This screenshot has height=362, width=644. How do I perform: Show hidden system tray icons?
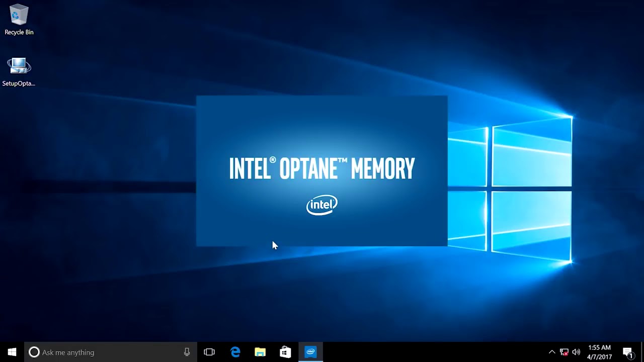[x=552, y=352]
